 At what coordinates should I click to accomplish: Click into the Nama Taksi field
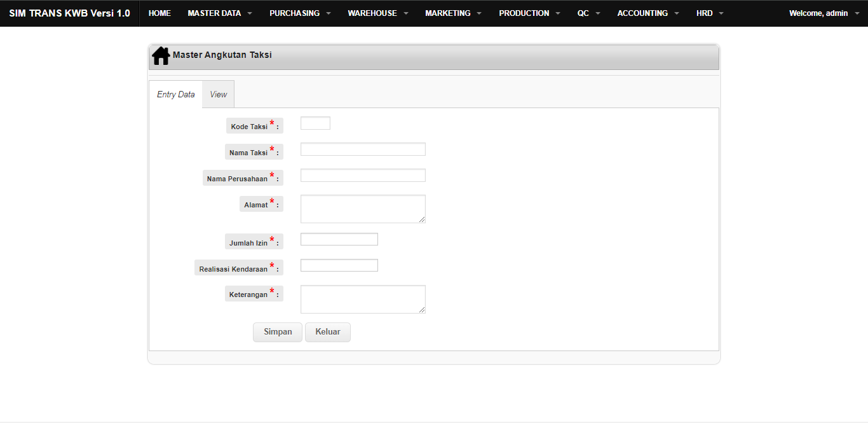tap(363, 149)
